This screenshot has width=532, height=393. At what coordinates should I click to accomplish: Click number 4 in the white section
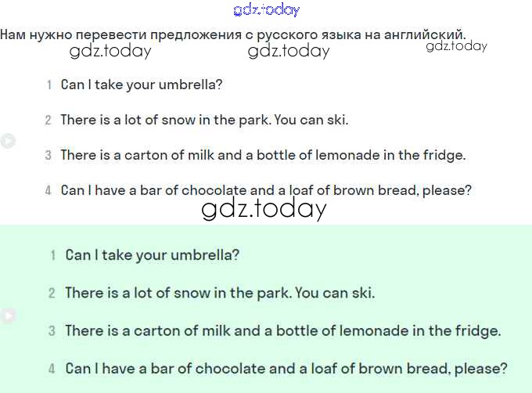point(49,190)
